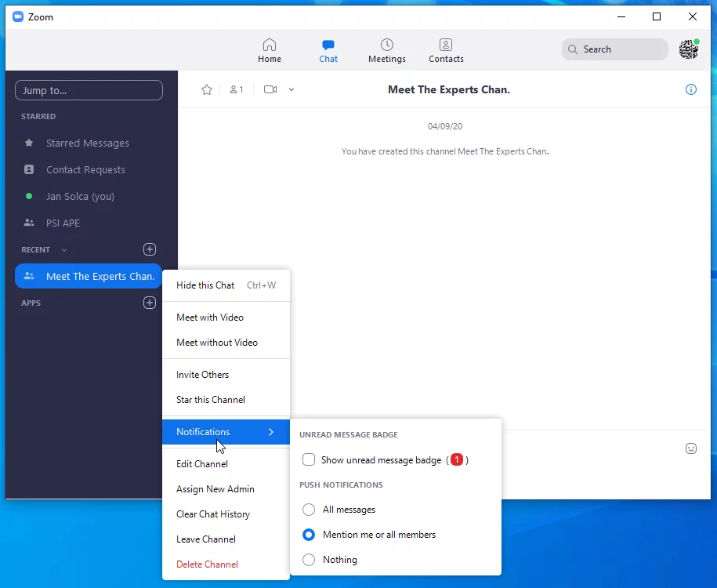
Task: Open the emoji picker smiley icon
Action: (690, 448)
